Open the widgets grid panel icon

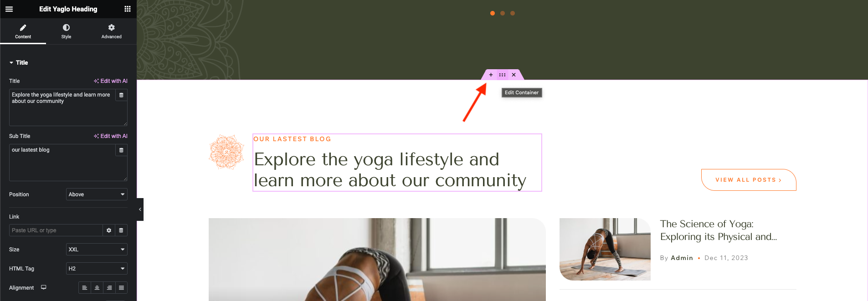point(128,9)
